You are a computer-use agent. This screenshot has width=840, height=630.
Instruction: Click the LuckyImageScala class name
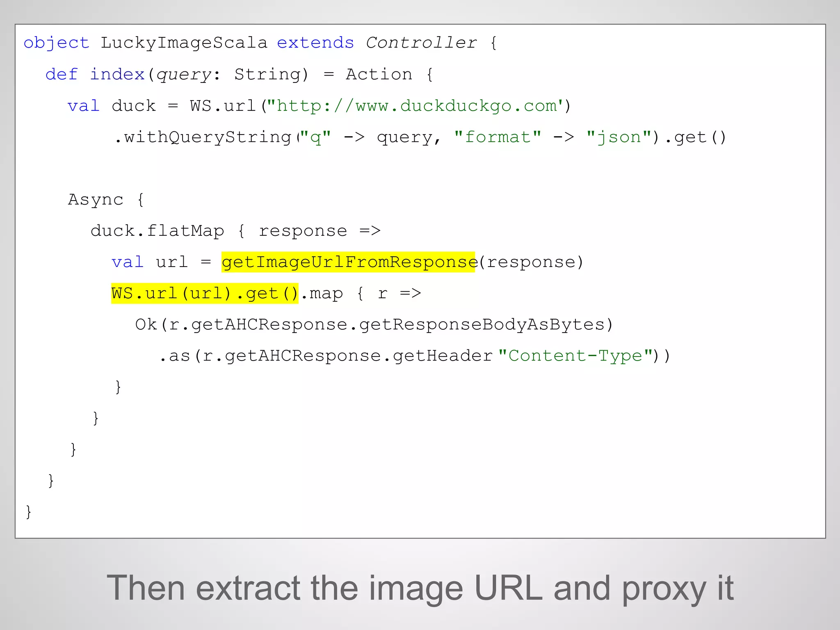pos(183,43)
